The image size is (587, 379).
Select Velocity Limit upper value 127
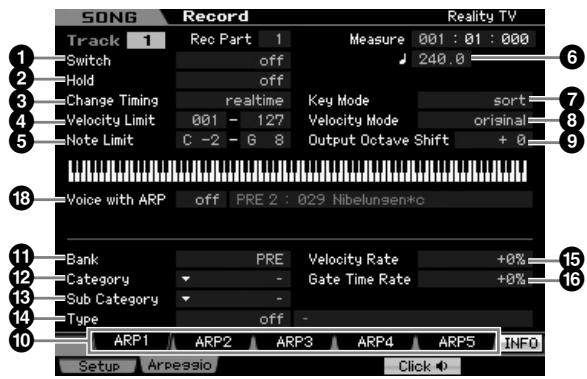pos(265,120)
